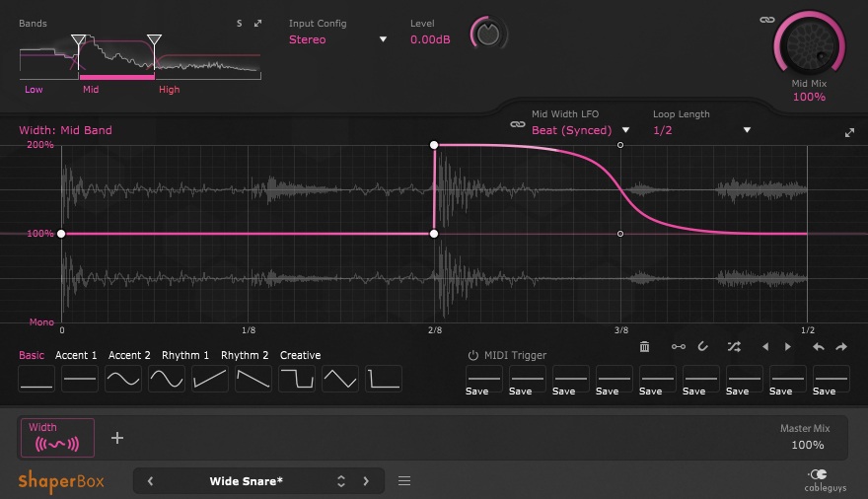
Task: Select the ramp down wave preset
Action: (253, 379)
